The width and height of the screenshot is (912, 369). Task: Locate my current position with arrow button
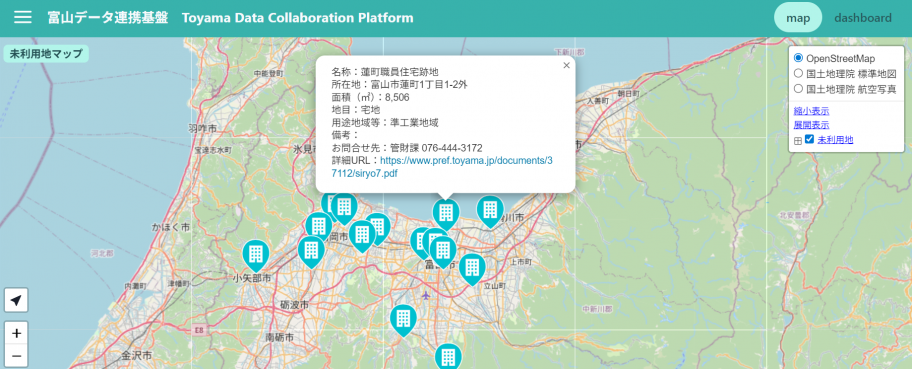coord(16,300)
